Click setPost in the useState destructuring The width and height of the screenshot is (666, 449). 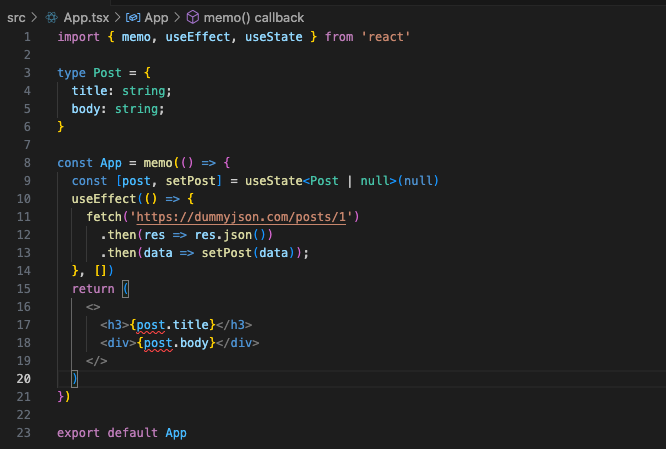click(191, 181)
